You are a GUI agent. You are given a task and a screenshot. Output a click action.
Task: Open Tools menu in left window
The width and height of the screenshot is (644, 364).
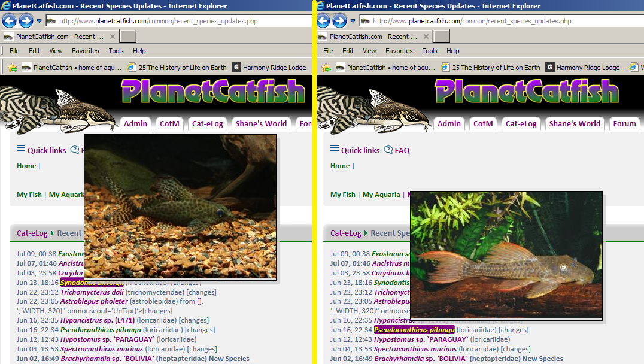[x=116, y=51]
